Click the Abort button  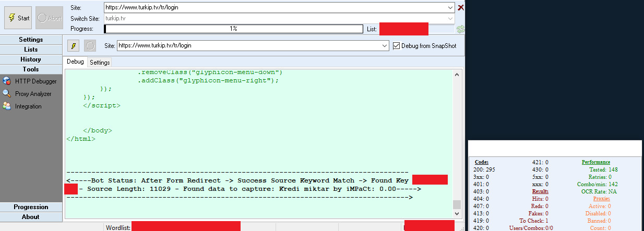click(x=49, y=18)
